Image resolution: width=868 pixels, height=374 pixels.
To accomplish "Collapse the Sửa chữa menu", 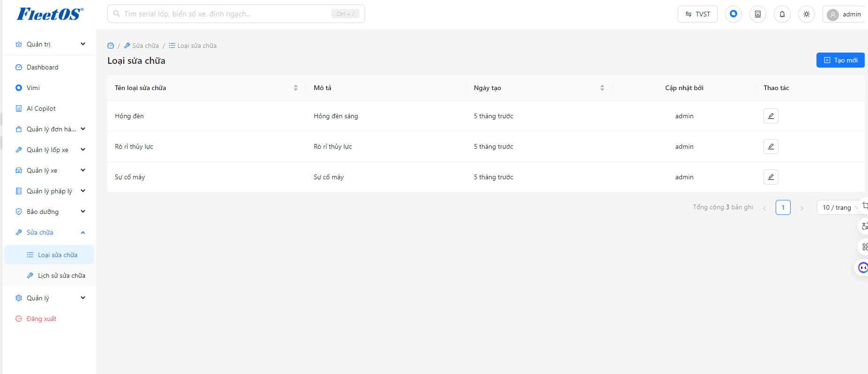I will (49, 232).
